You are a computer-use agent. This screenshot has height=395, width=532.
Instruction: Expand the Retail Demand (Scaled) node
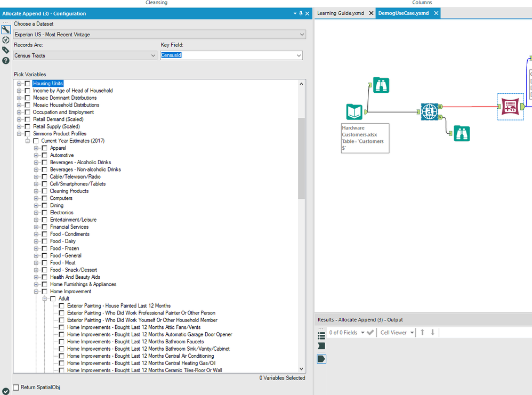tap(20, 119)
